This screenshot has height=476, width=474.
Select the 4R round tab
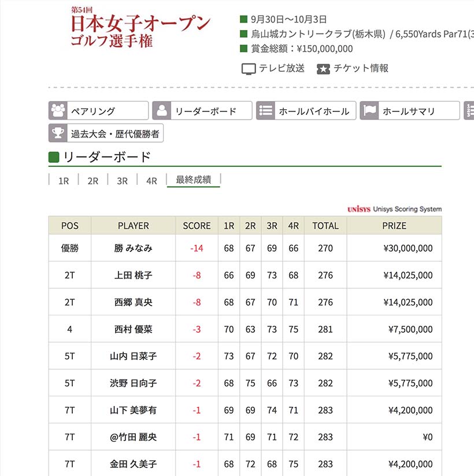(151, 181)
